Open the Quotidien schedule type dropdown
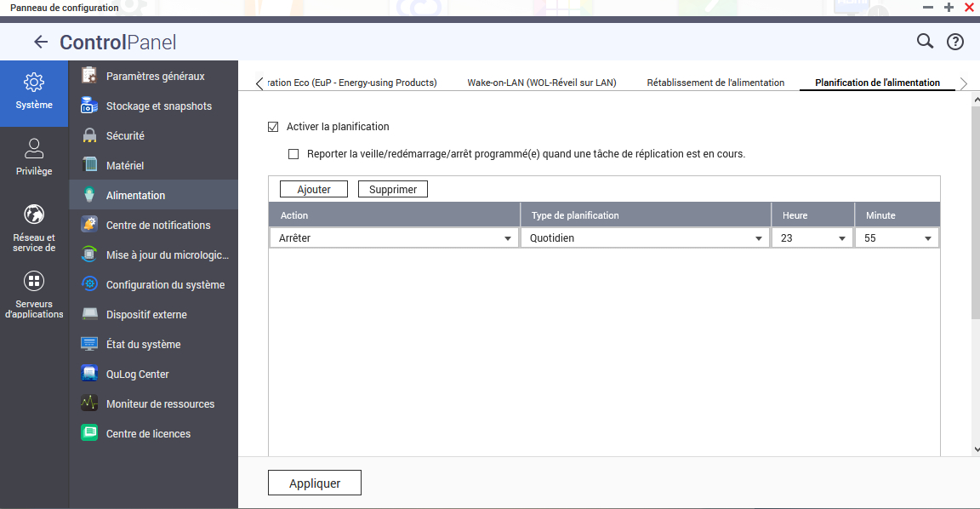 pyautogui.click(x=645, y=237)
